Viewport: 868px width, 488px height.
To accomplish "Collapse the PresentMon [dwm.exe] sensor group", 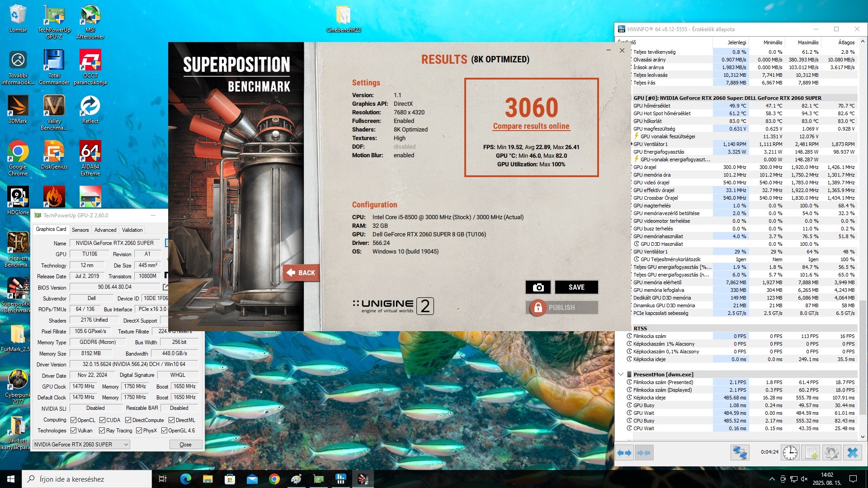I will point(621,375).
